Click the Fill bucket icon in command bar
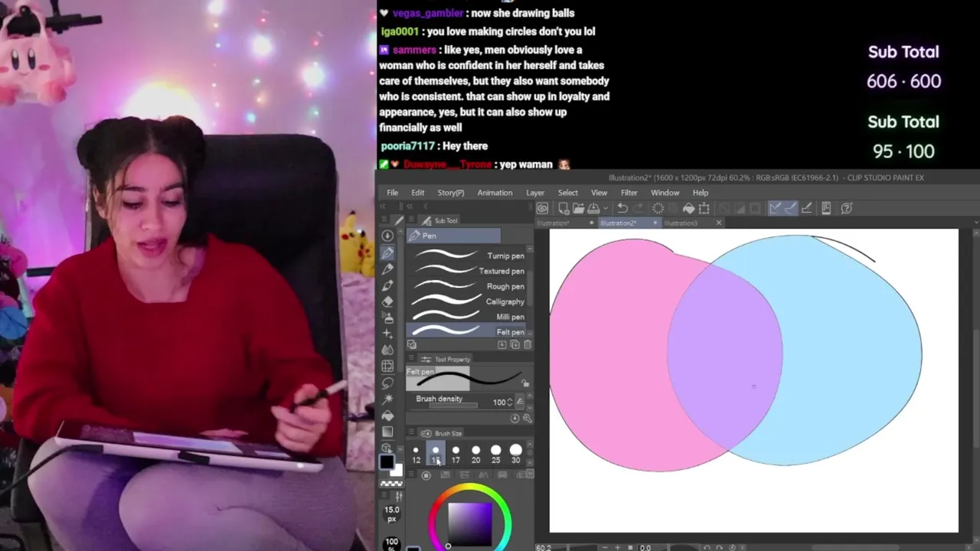 pos(689,208)
